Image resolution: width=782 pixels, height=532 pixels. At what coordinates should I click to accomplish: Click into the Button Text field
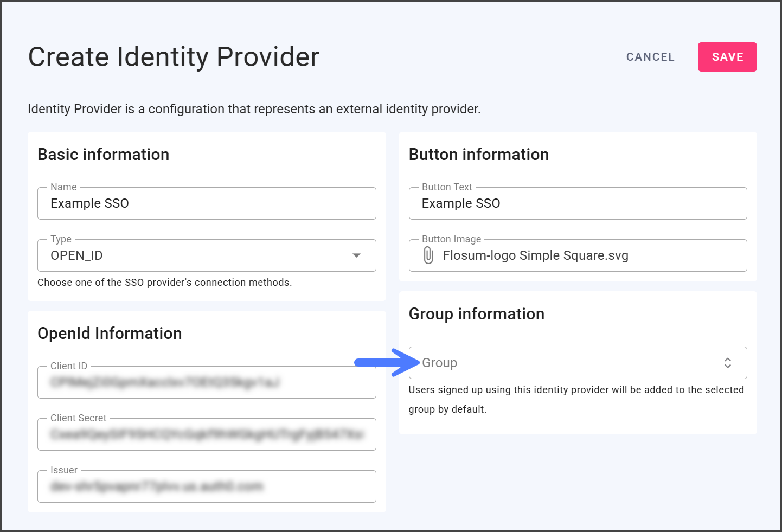(x=578, y=203)
